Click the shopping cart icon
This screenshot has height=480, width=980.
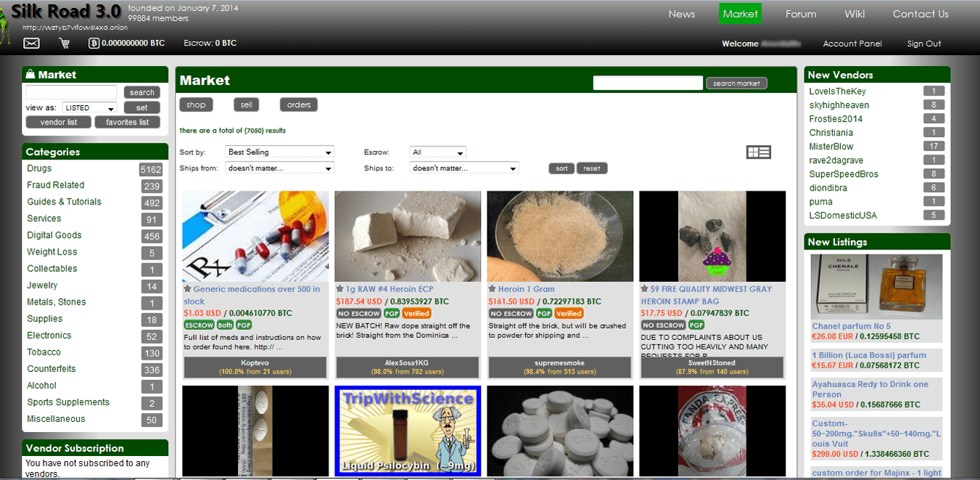point(65,44)
